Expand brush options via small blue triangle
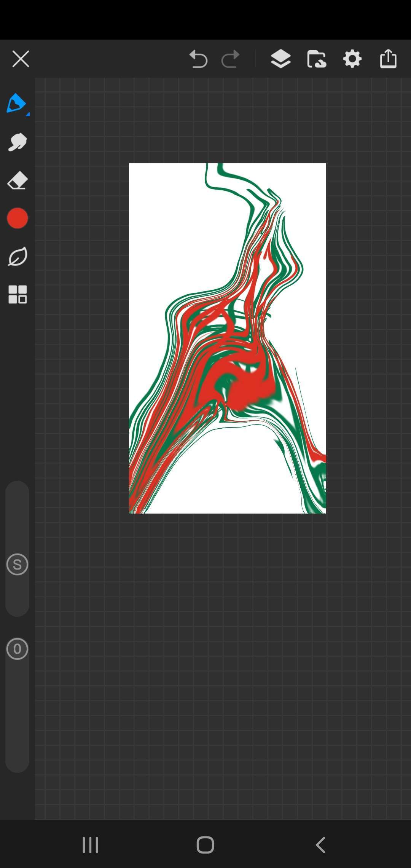Image resolution: width=411 pixels, height=868 pixels. 27,114
